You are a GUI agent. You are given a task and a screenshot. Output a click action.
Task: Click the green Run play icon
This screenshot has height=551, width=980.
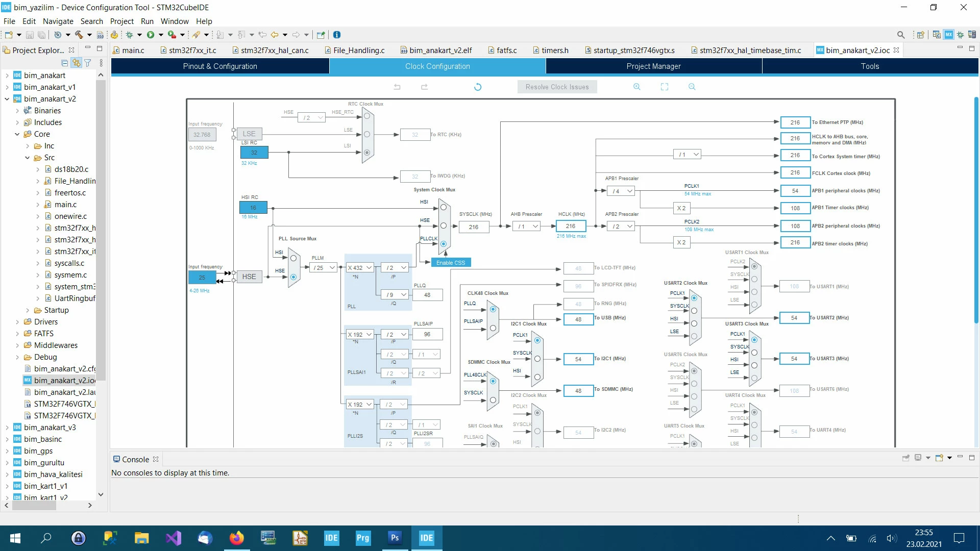[151, 35]
